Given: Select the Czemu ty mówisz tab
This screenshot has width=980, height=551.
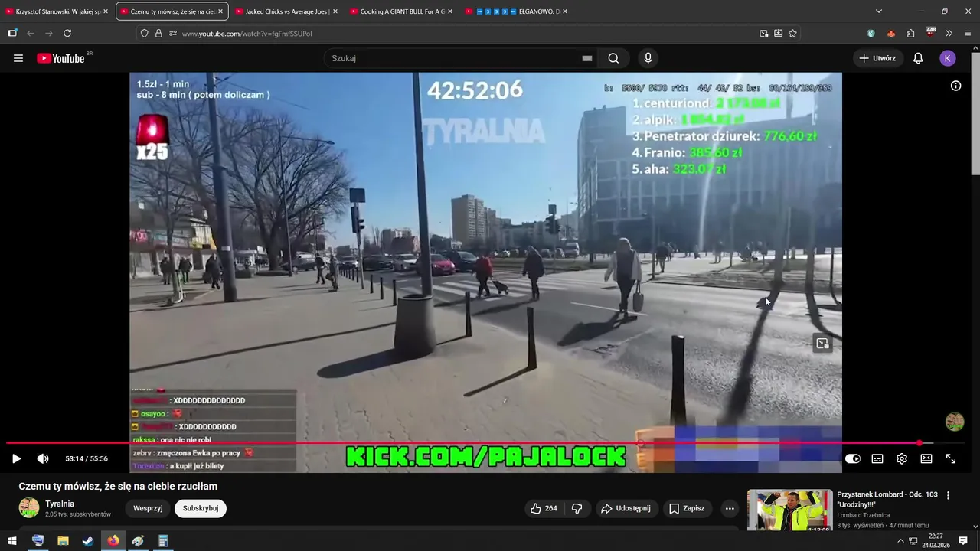Looking at the screenshot, I should click(x=172, y=11).
